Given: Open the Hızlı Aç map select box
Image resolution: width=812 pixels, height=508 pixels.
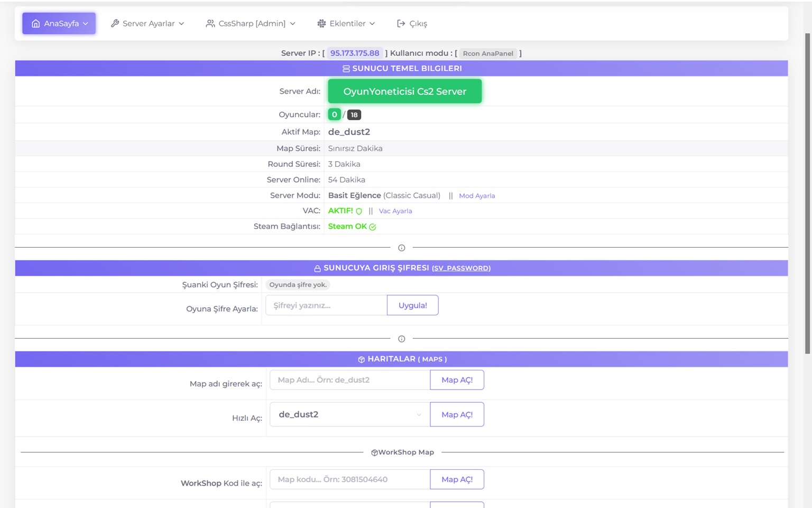Looking at the screenshot, I should tap(350, 414).
